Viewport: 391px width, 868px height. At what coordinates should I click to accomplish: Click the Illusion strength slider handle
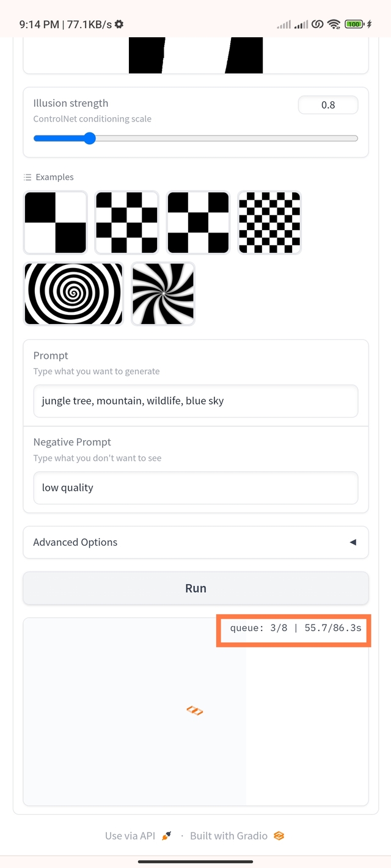point(89,139)
